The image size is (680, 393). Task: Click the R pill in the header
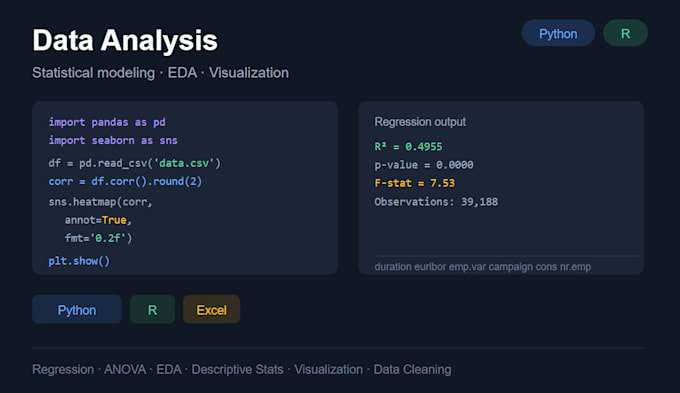tap(625, 33)
